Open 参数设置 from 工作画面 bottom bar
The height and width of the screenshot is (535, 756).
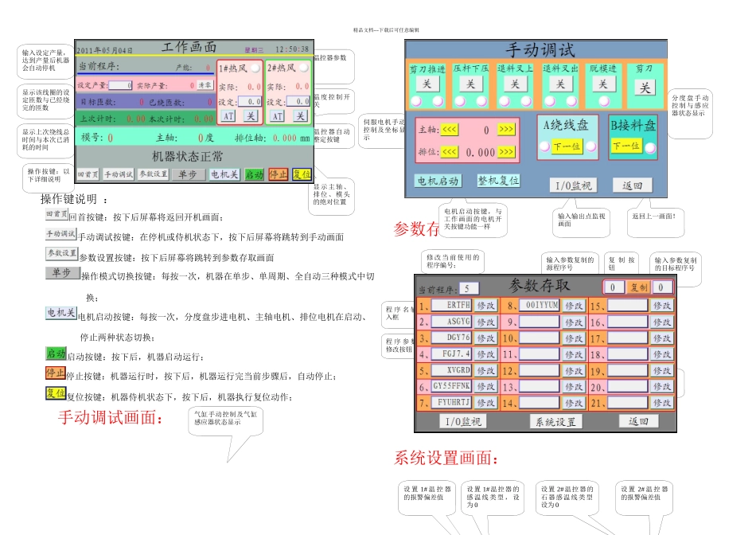coord(154,174)
